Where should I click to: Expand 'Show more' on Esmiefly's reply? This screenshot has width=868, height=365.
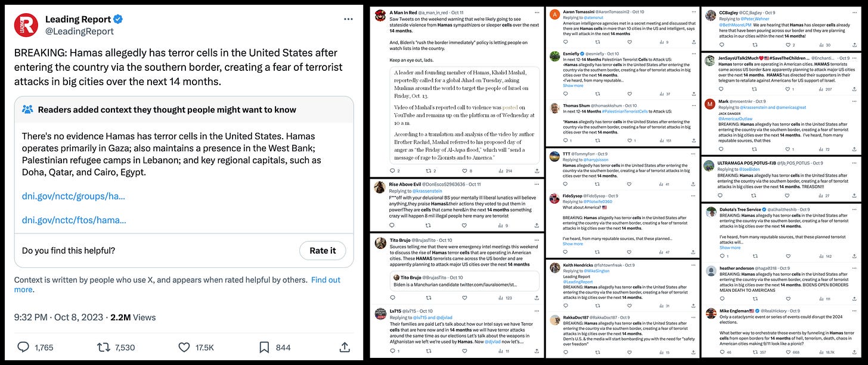pos(572,85)
